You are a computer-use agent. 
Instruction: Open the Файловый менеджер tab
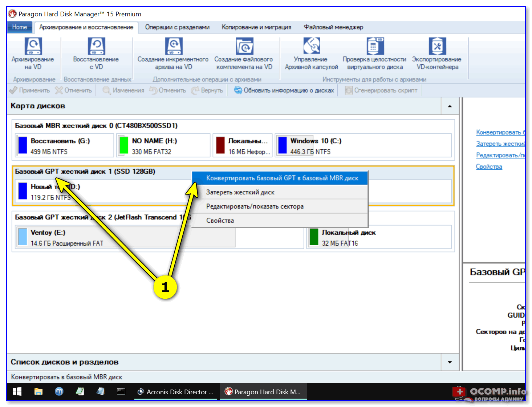333,27
